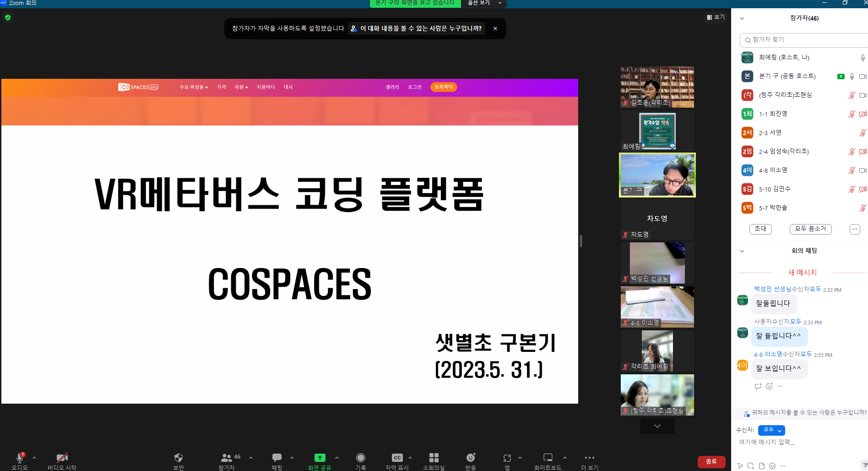The width and height of the screenshot is (868, 471).
Task: Toggle camera of 본기 구 (공동 호스트)
Action: [863, 77]
